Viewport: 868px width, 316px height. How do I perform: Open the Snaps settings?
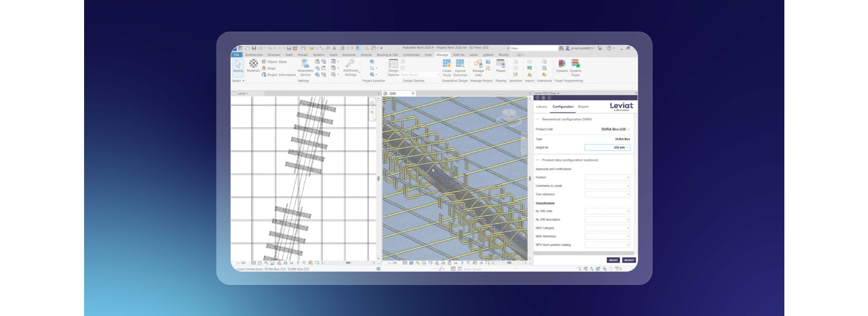269,68
